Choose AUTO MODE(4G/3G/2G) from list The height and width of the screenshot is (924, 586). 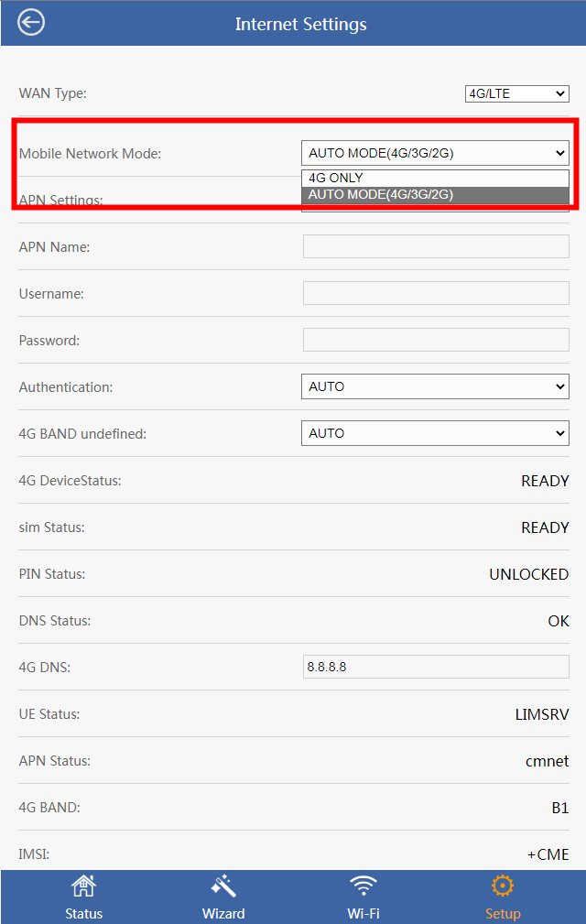click(435, 194)
